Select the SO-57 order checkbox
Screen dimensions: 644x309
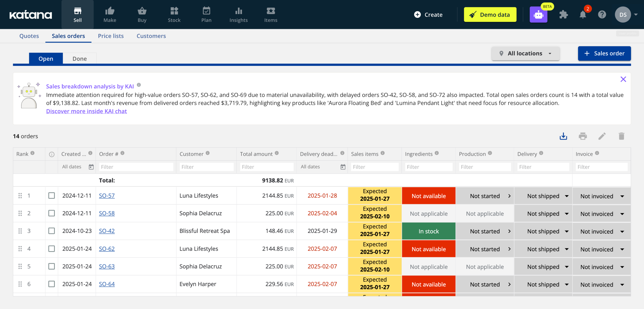[52, 196]
